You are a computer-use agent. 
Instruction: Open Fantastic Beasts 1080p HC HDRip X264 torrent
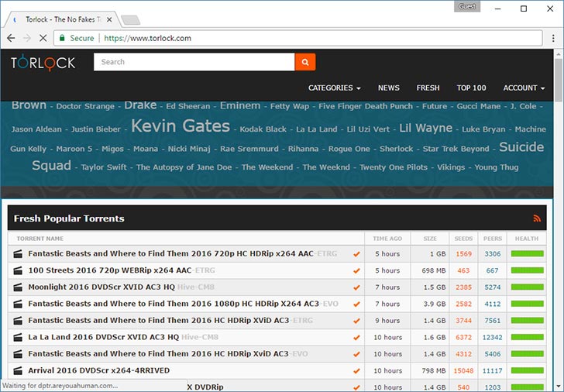(183, 304)
